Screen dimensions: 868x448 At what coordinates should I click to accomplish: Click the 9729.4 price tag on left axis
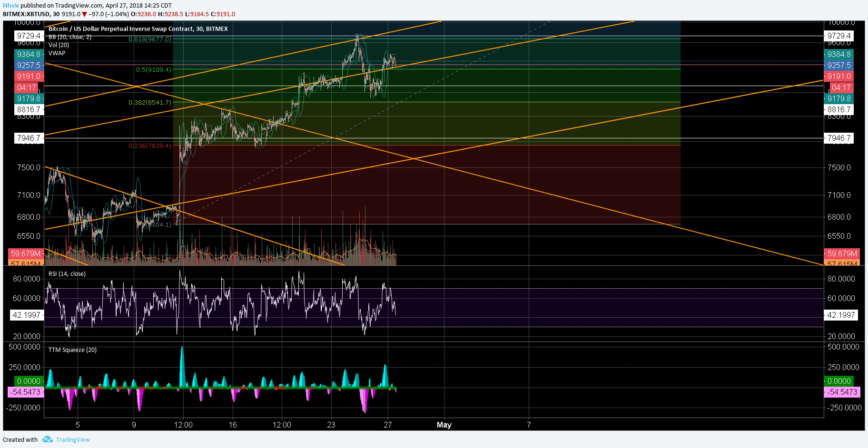[29, 36]
